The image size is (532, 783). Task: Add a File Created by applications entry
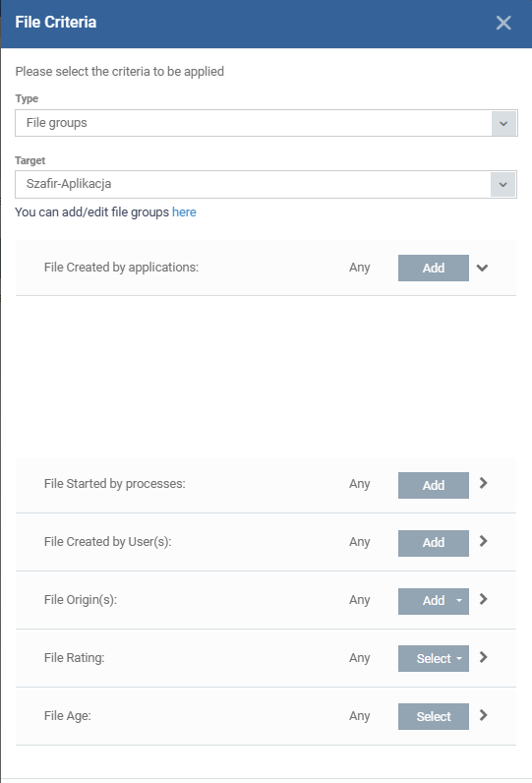point(434,269)
